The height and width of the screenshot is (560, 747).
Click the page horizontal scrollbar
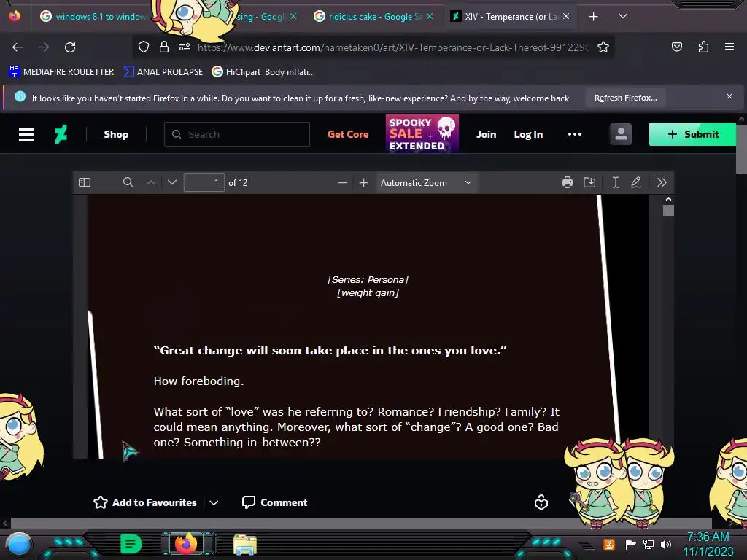(x=361, y=523)
